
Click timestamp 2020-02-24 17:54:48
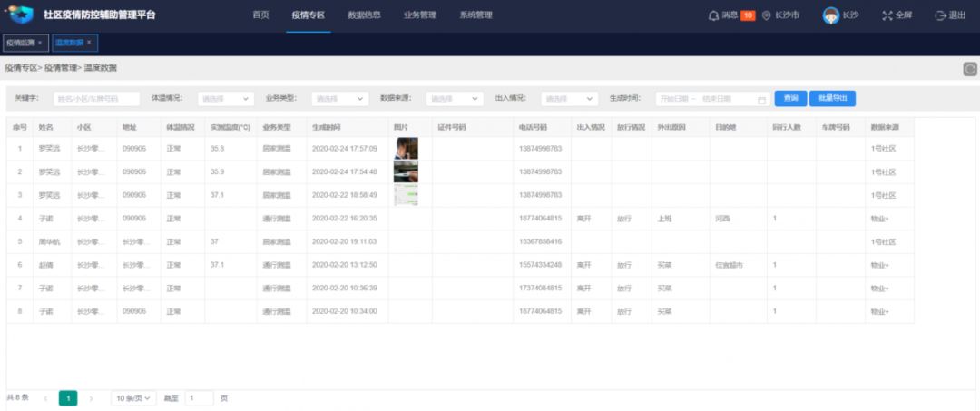coord(345,171)
